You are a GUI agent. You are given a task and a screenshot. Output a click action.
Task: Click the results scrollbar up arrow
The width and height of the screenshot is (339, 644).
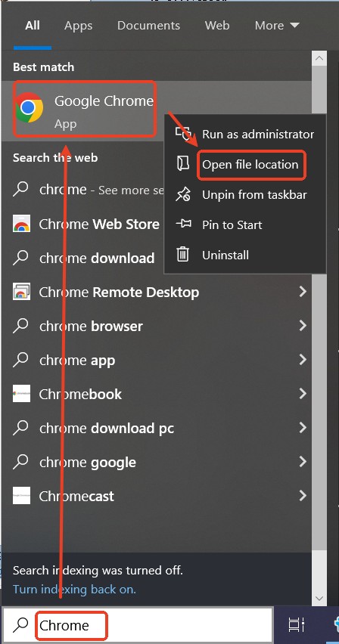319,58
